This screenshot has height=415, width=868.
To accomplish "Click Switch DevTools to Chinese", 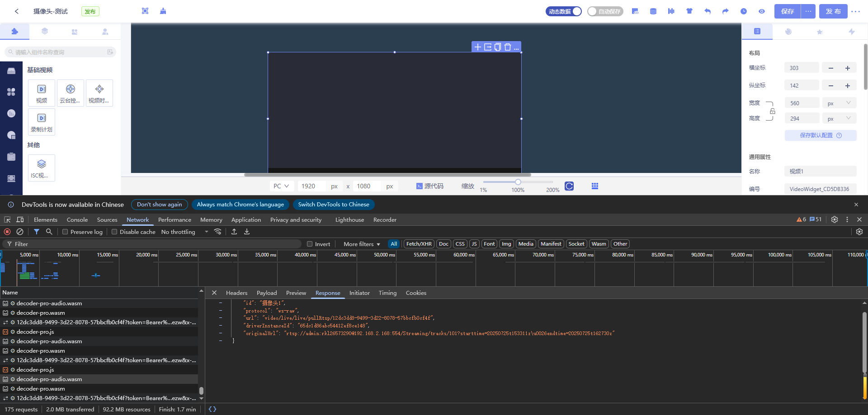I will pyautogui.click(x=334, y=205).
